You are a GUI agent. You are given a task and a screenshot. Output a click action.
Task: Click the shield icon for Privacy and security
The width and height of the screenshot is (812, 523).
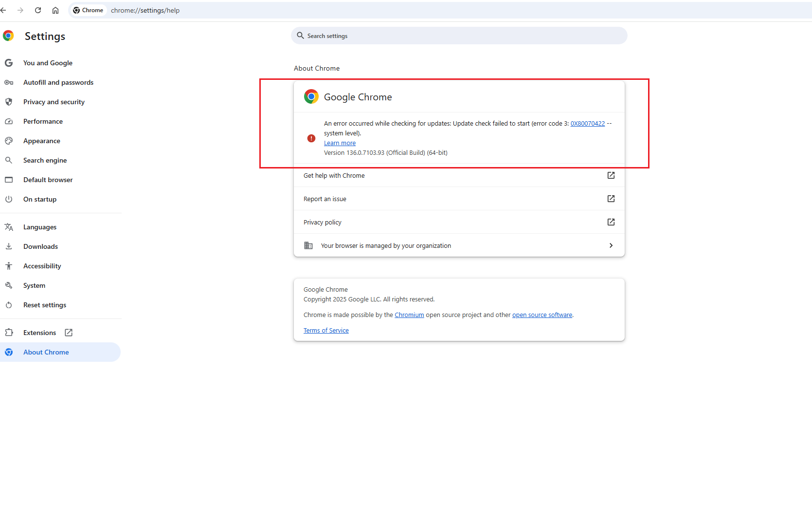[x=9, y=102]
